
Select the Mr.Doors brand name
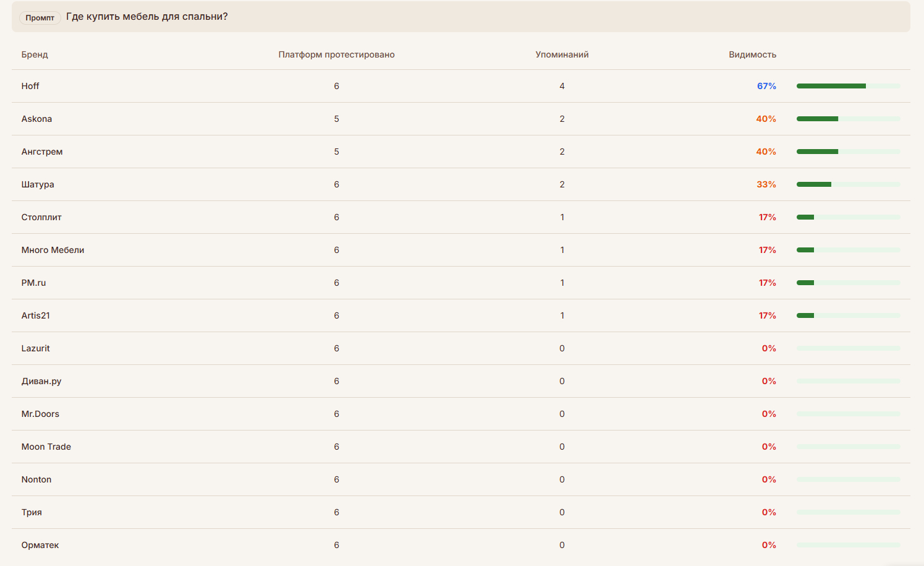point(40,414)
